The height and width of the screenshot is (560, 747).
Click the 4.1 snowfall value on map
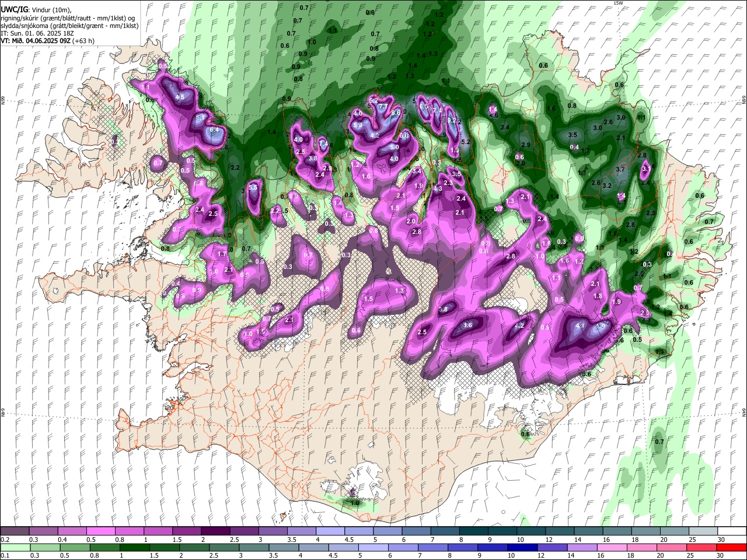click(580, 326)
